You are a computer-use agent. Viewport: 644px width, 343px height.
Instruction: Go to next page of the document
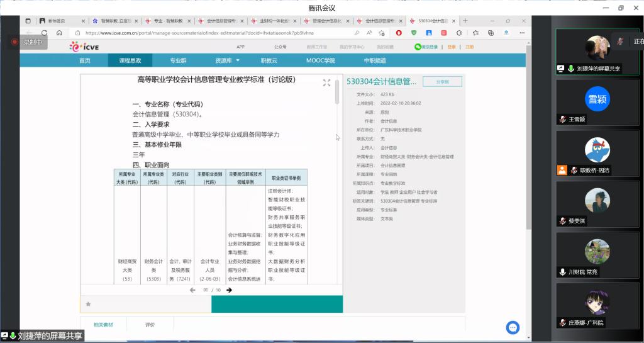pos(229,290)
